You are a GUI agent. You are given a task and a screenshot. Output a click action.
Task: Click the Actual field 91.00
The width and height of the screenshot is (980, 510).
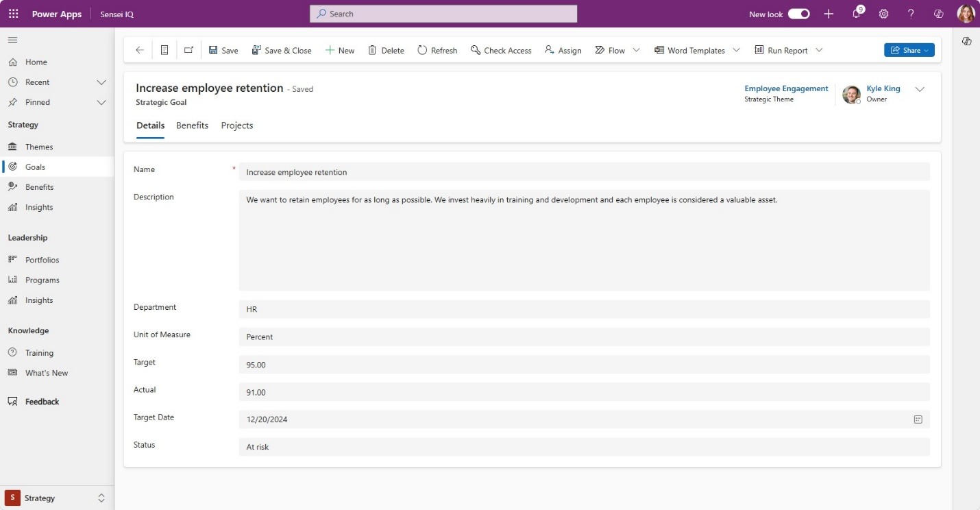click(584, 392)
